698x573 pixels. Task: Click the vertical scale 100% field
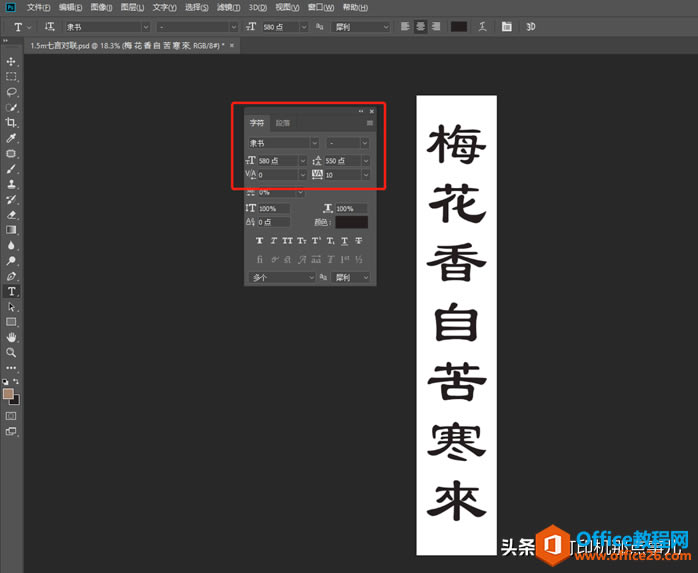273,208
